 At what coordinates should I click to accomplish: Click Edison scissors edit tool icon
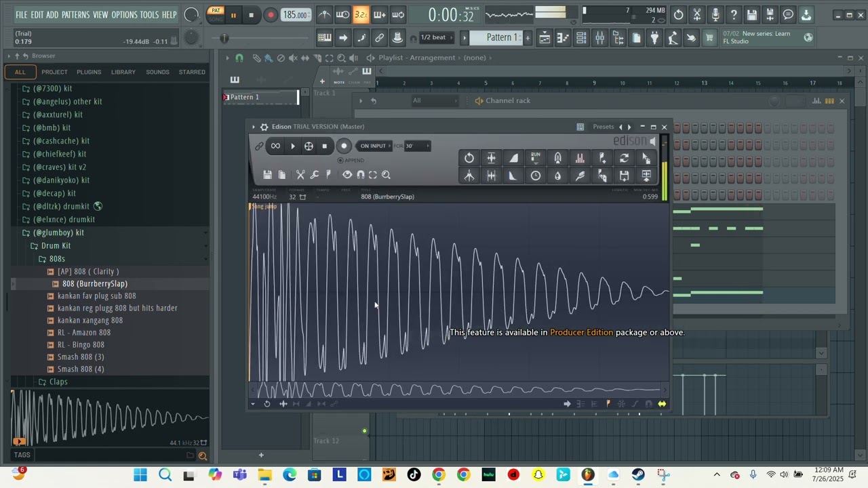(x=300, y=175)
